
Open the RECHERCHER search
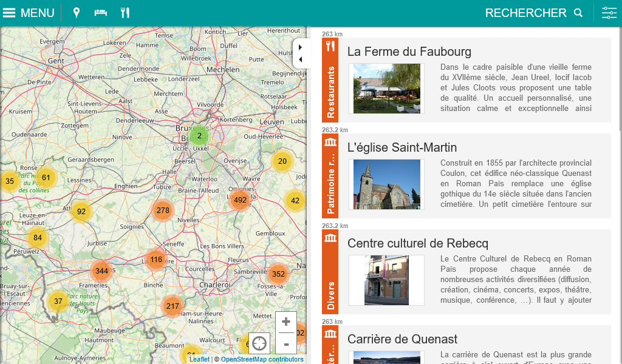point(534,13)
